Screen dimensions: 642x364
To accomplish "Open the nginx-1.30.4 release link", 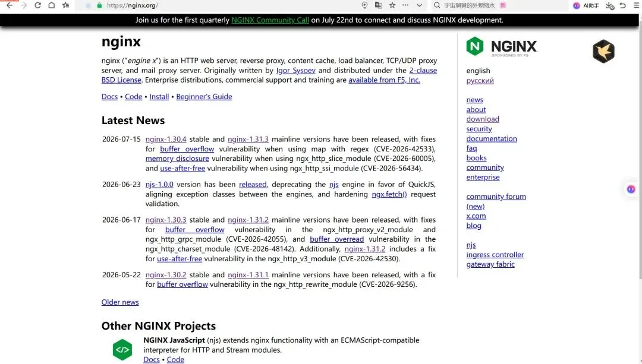I will click(x=166, y=139).
